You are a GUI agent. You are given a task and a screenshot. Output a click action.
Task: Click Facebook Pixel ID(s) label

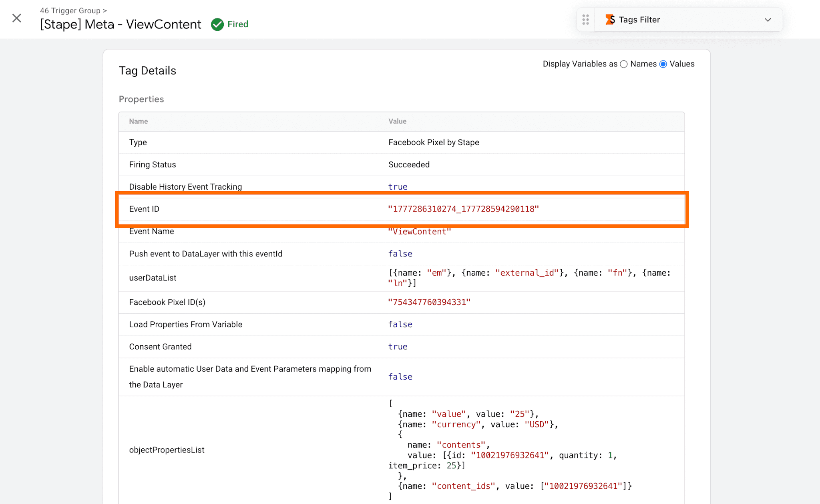coord(167,302)
